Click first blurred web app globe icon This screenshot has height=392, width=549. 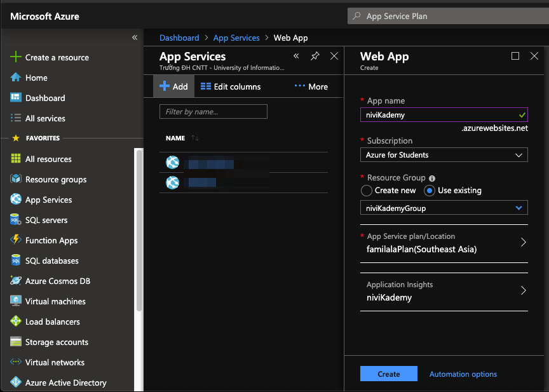tap(172, 162)
